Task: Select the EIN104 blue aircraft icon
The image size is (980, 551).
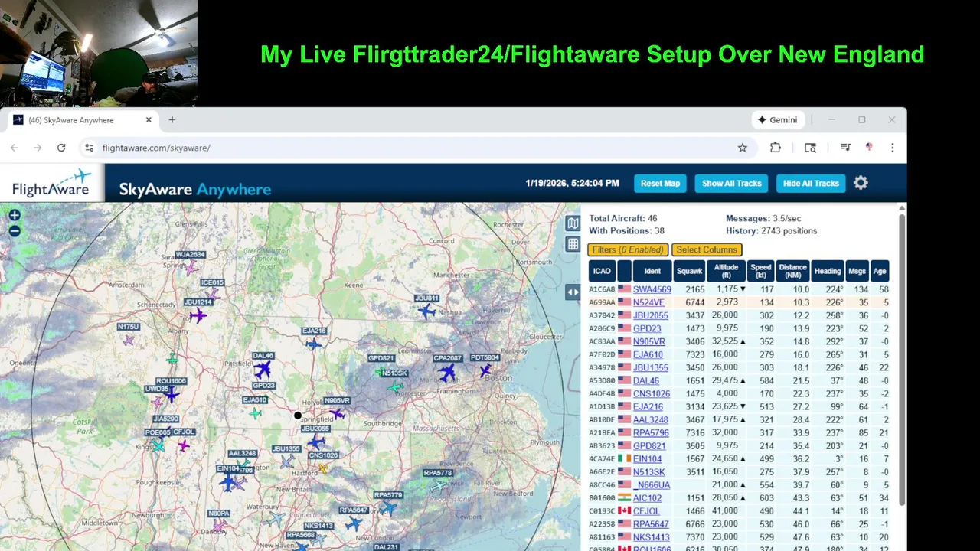Action: tap(227, 482)
